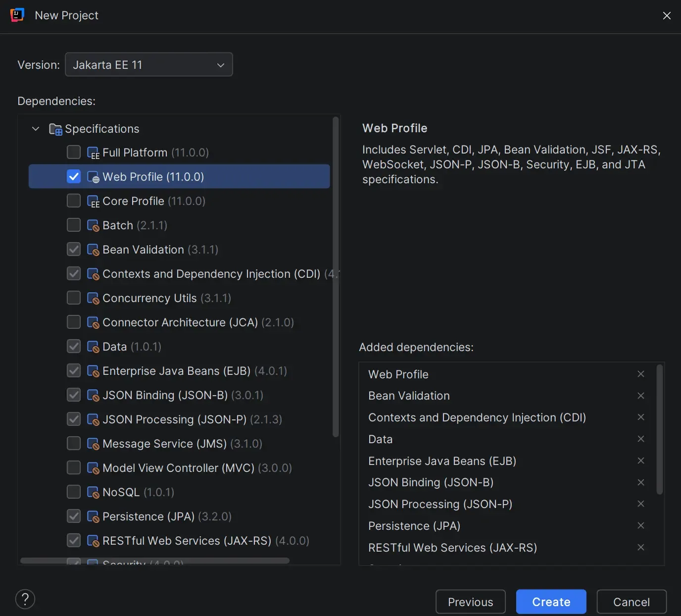Click the Help question mark icon
The width and height of the screenshot is (681, 616).
click(25, 599)
